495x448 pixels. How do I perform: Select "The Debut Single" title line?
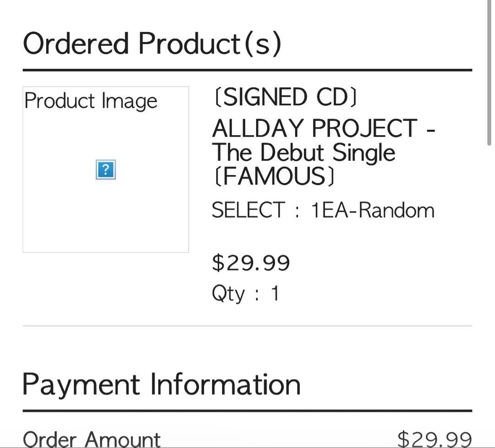point(303,153)
